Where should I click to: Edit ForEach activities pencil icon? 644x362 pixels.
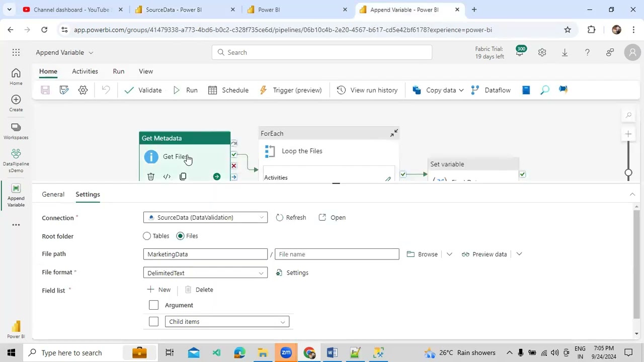(388, 179)
